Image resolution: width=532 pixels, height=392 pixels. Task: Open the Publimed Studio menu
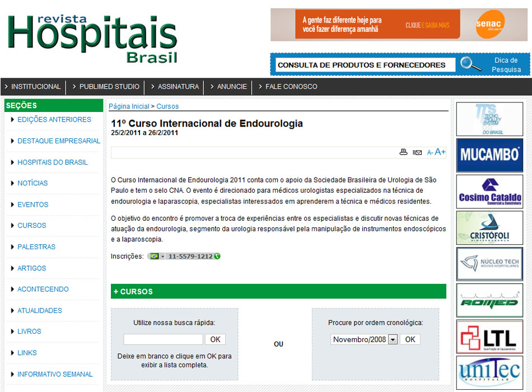109,87
